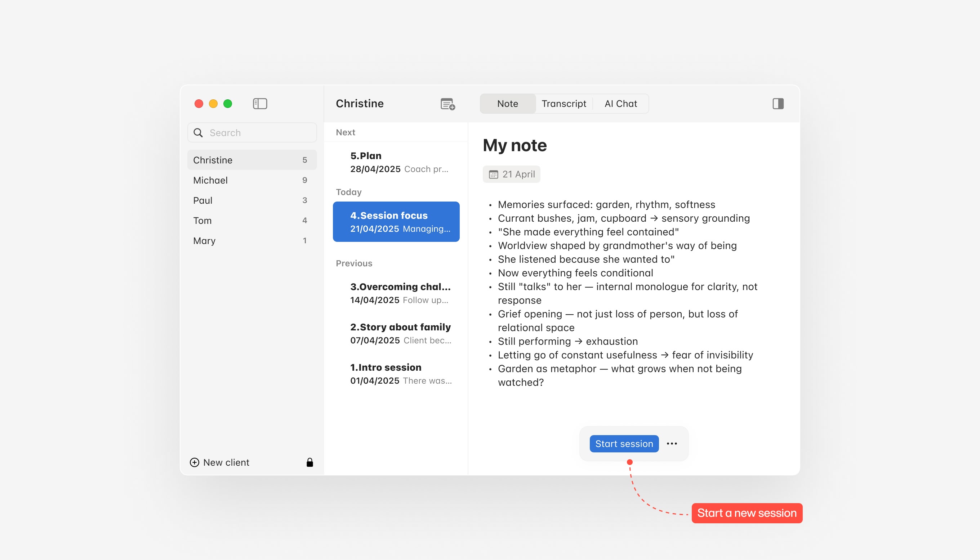Screen dimensions: 980x560
Task: Switch to the Transcript tab
Action: pos(563,103)
